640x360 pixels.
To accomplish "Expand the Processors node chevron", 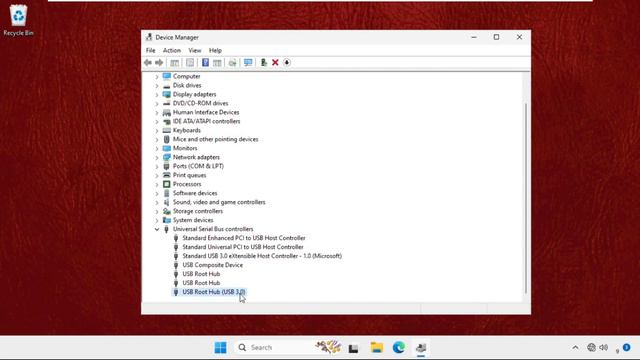I will pyautogui.click(x=157, y=184).
